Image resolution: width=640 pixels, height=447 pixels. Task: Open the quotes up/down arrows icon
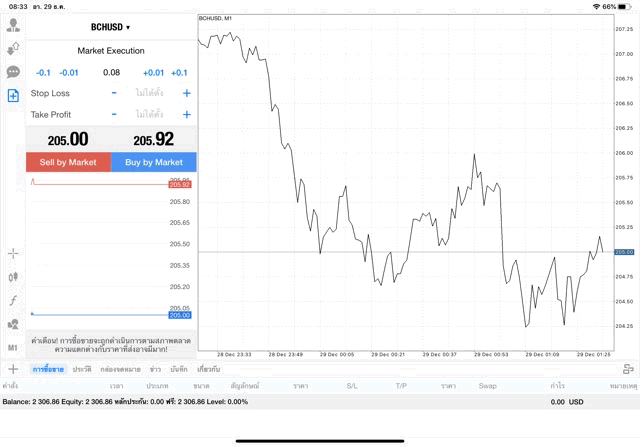pyautogui.click(x=13, y=48)
